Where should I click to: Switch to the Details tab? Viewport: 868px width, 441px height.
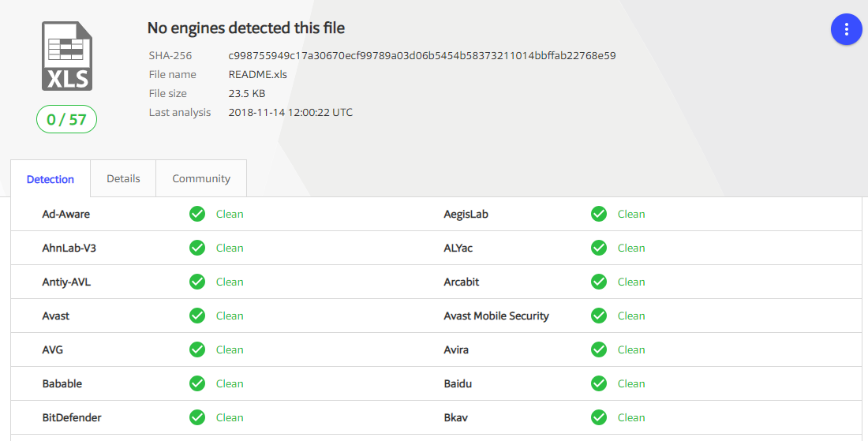(123, 178)
